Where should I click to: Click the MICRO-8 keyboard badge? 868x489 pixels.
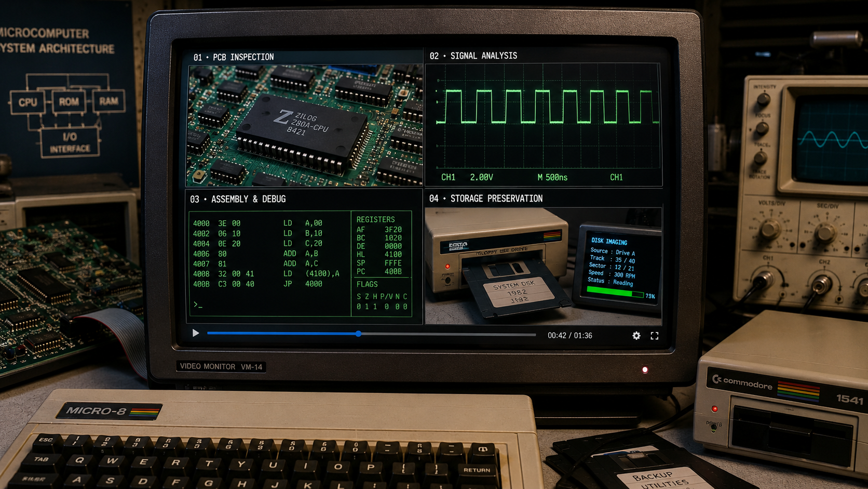110,412
